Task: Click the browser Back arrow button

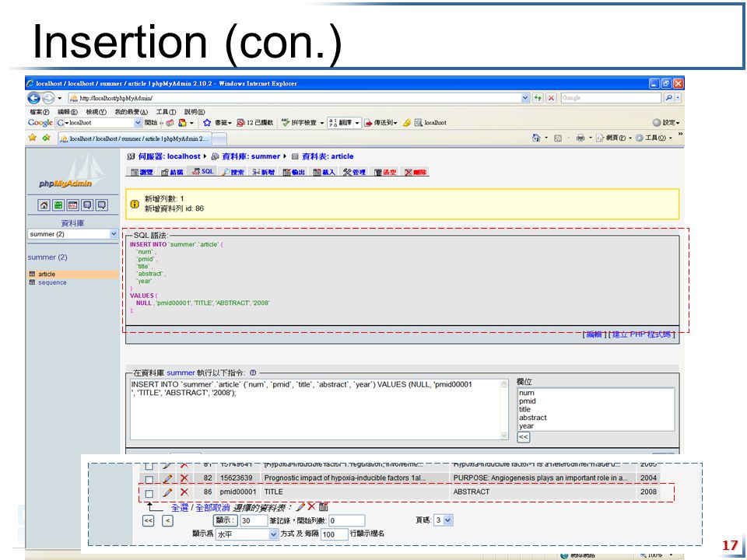Action: click(33, 98)
